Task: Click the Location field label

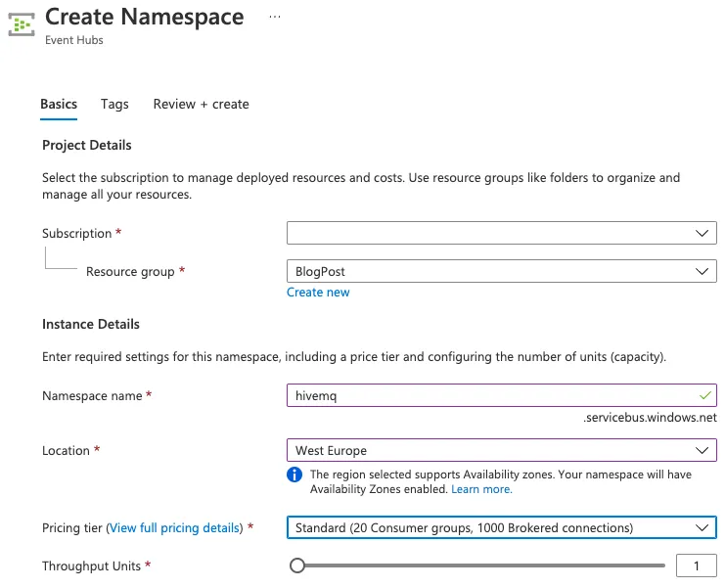Action: tap(66, 451)
